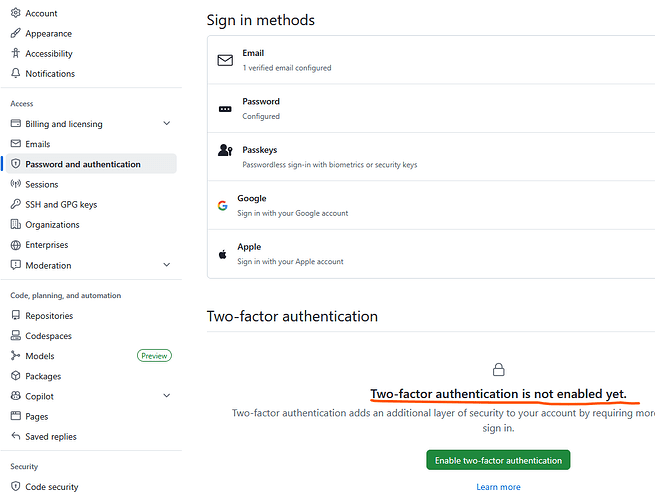The width and height of the screenshot is (655, 500).
Task: Click the Code security shield icon
Action: click(15, 486)
